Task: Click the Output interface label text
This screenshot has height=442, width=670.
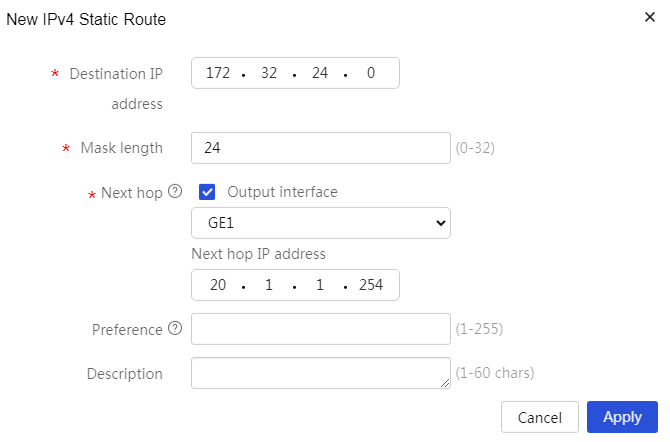Action: point(282,192)
